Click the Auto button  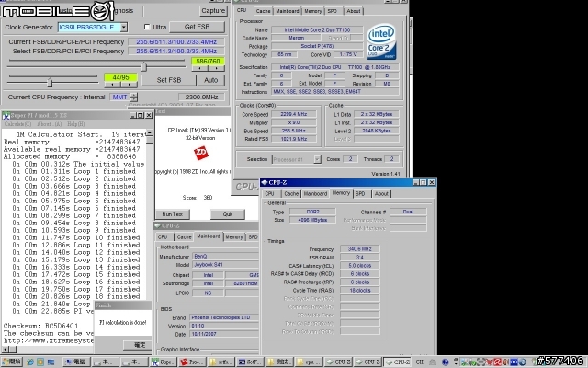(x=210, y=80)
